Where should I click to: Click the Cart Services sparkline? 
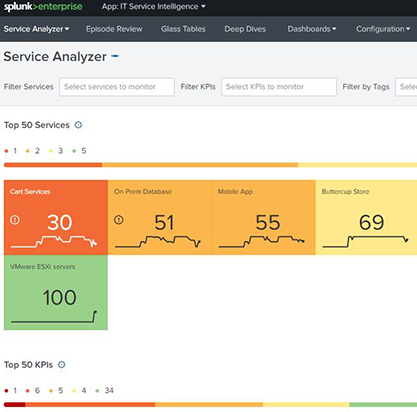(x=54, y=241)
